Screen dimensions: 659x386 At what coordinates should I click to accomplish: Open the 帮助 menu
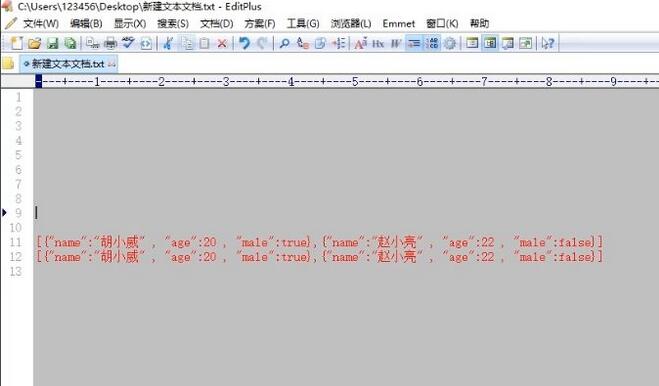[x=480, y=24]
